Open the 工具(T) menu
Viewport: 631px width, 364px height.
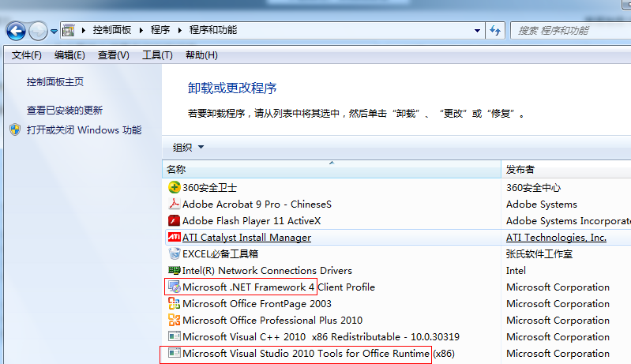point(157,55)
